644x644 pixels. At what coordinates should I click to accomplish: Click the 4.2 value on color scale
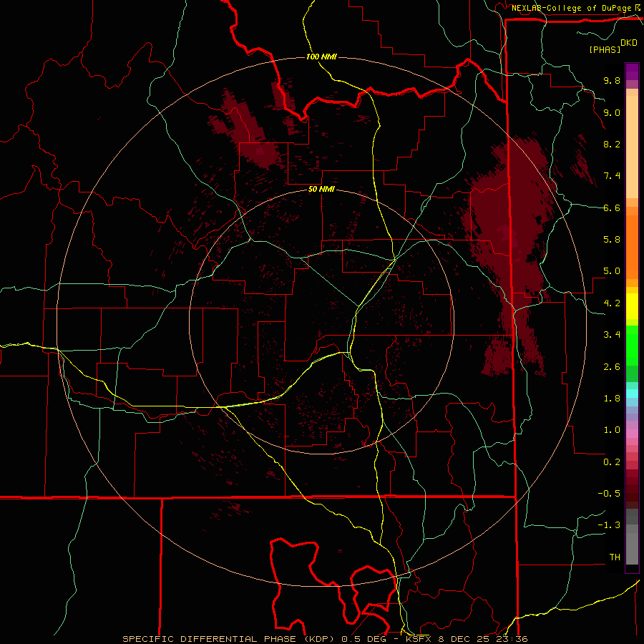612,303
